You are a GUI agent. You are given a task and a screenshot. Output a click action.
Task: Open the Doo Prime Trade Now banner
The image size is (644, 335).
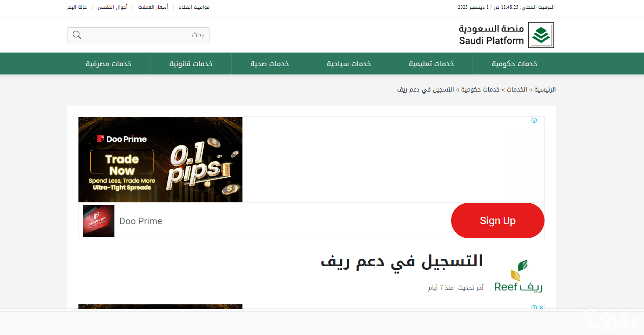pos(160,159)
